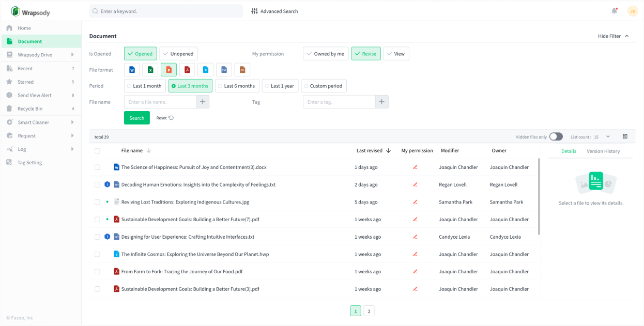Click the Tag Setting sidebar item

tap(30, 162)
